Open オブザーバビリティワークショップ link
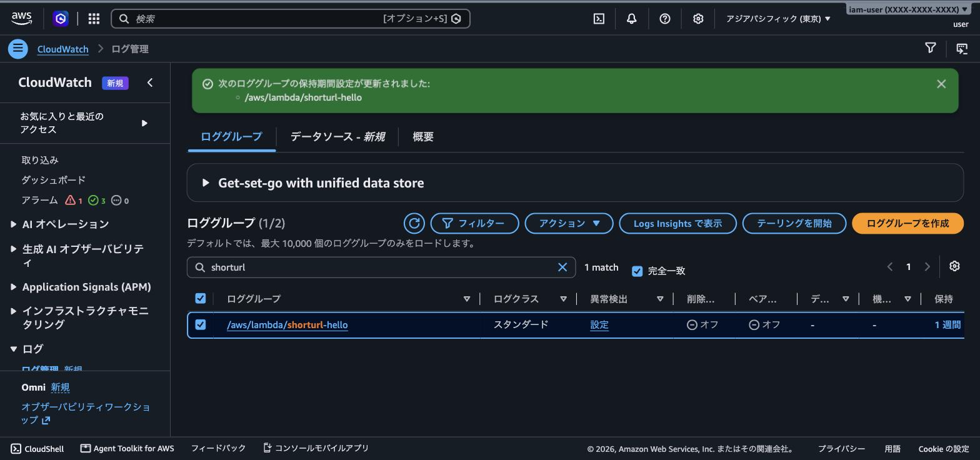980x460 pixels. pyautogui.click(x=86, y=413)
